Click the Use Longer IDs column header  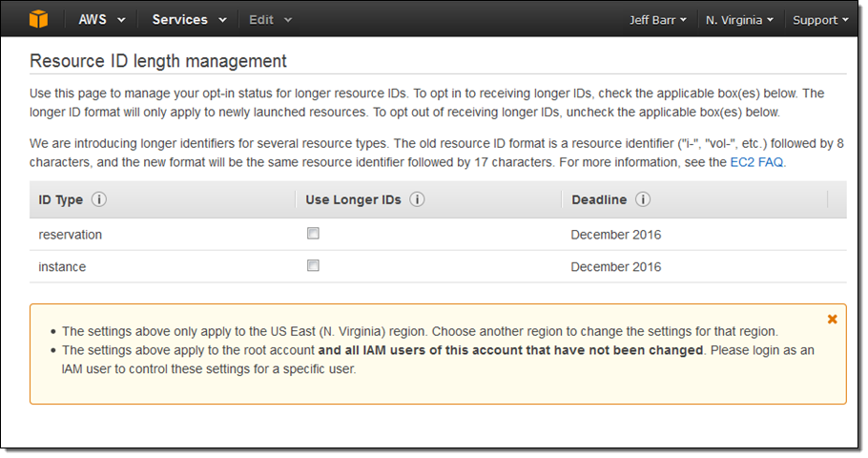pos(353,200)
